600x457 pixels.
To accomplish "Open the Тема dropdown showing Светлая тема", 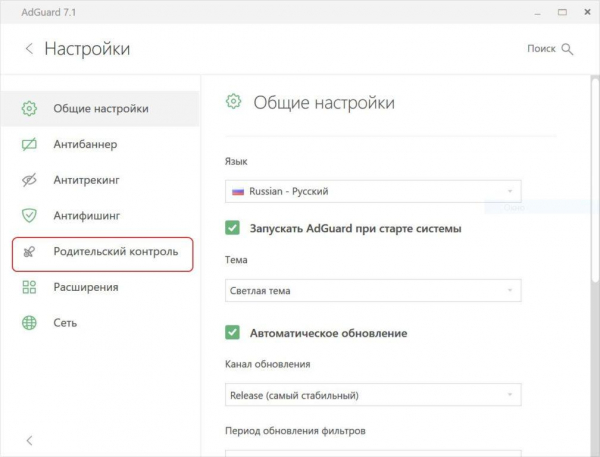I will (x=373, y=291).
